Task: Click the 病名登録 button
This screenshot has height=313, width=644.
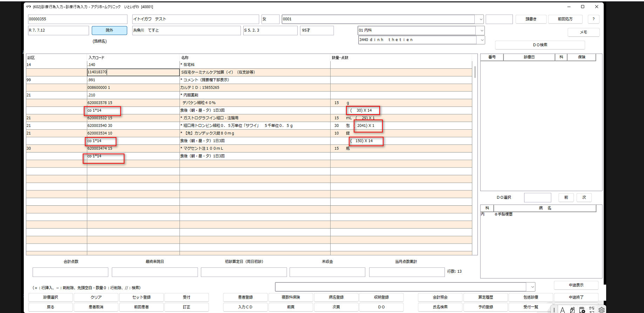Action: click(x=336, y=297)
